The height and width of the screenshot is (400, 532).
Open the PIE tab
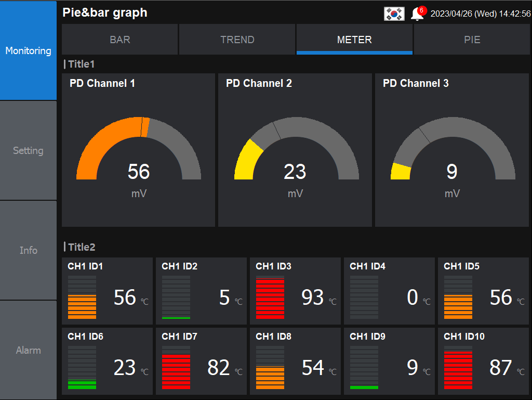(x=472, y=40)
